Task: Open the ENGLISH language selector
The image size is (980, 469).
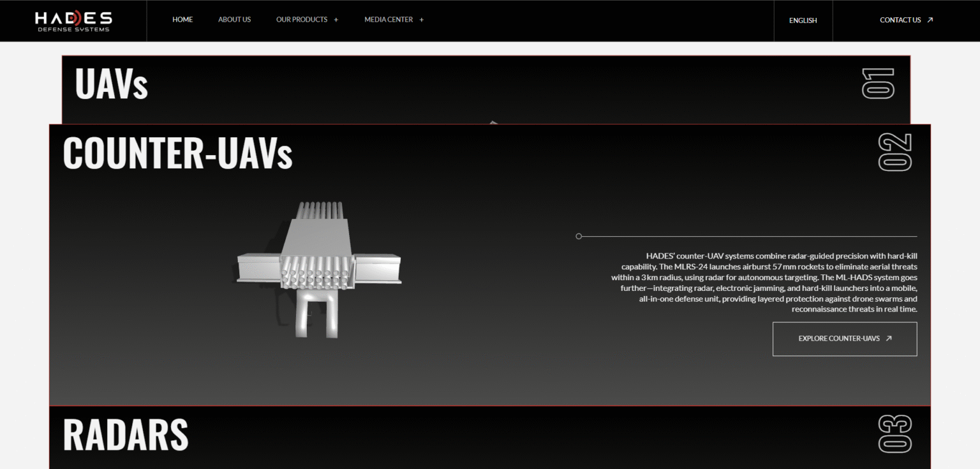Action: (x=803, y=20)
